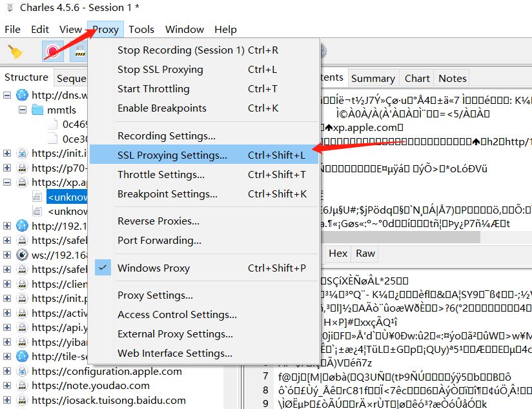Switch to the Raw view tab

[x=365, y=254]
